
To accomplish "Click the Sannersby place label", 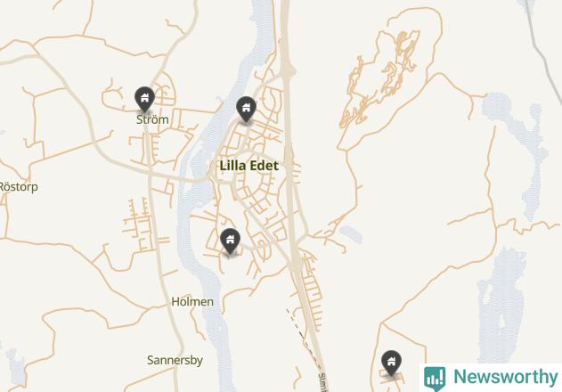I will pyautogui.click(x=175, y=360).
